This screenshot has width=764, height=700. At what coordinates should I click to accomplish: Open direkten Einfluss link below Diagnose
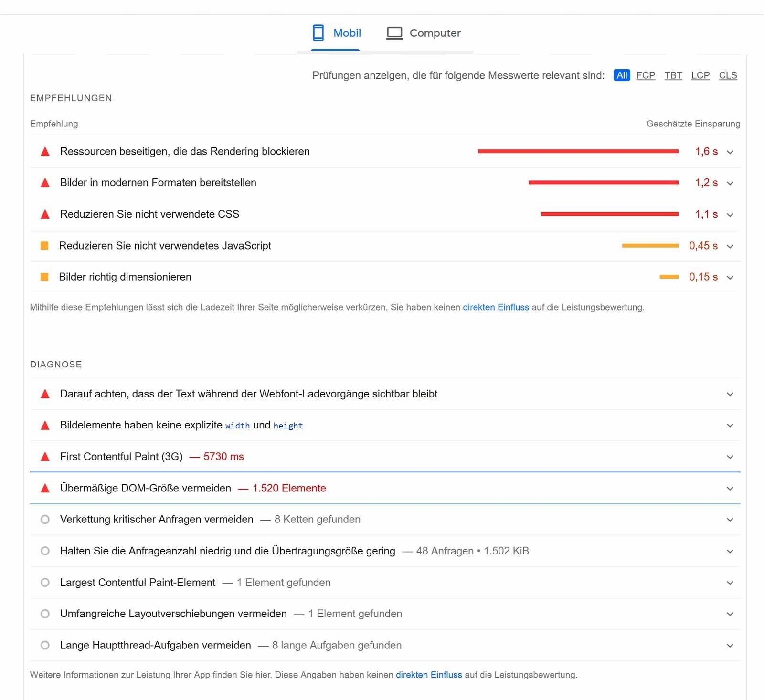tap(429, 675)
